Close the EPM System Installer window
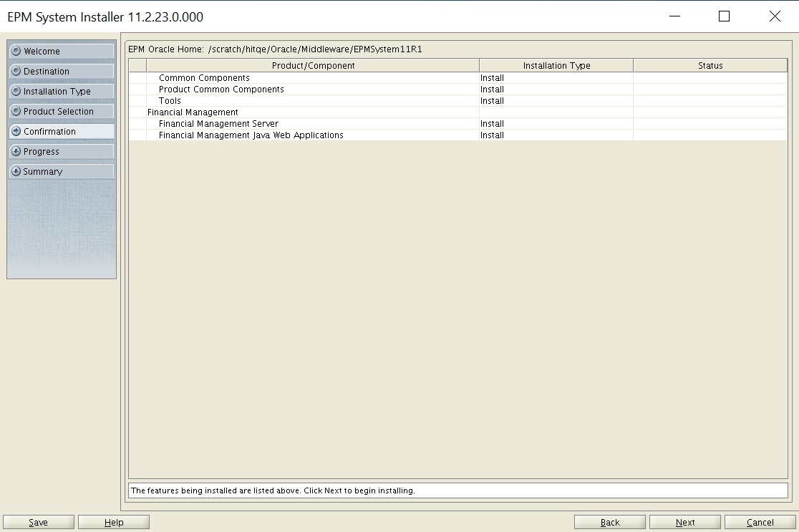799x532 pixels. [775, 16]
